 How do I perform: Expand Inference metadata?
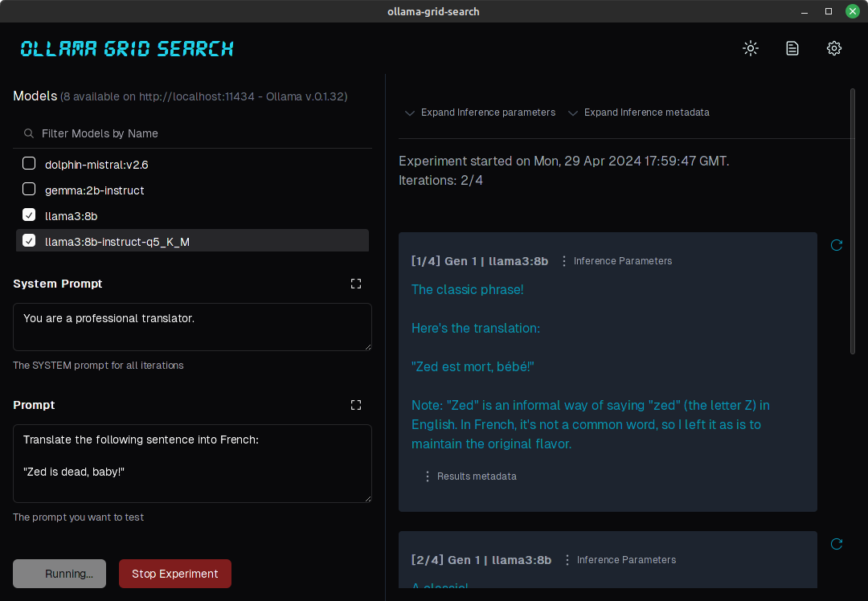638,112
